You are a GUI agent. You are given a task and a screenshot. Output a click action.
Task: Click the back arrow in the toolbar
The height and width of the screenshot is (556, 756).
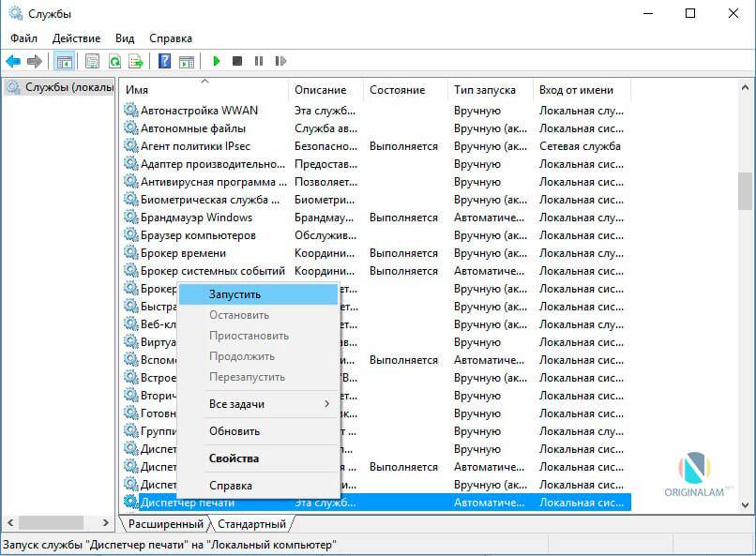click(13, 61)
